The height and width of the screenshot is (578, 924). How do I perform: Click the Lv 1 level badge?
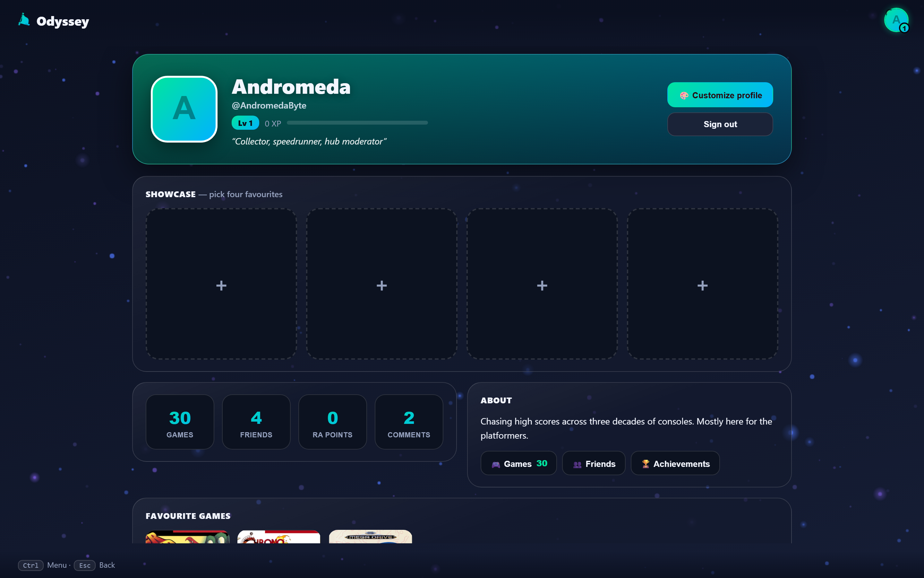[245, 123]
